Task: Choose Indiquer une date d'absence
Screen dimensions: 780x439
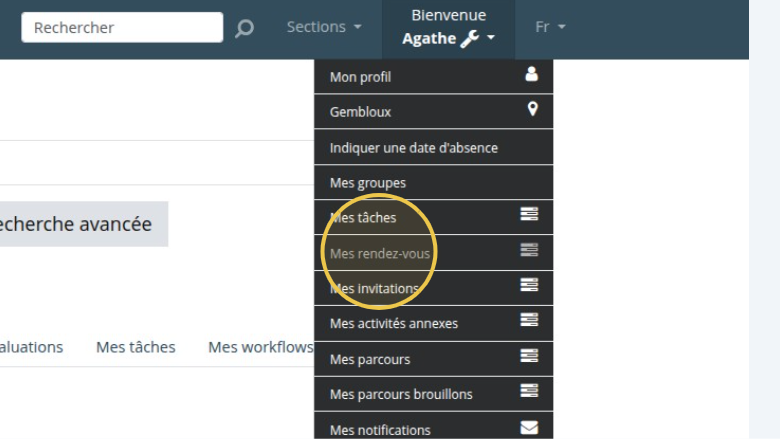Action: (414, 148)
